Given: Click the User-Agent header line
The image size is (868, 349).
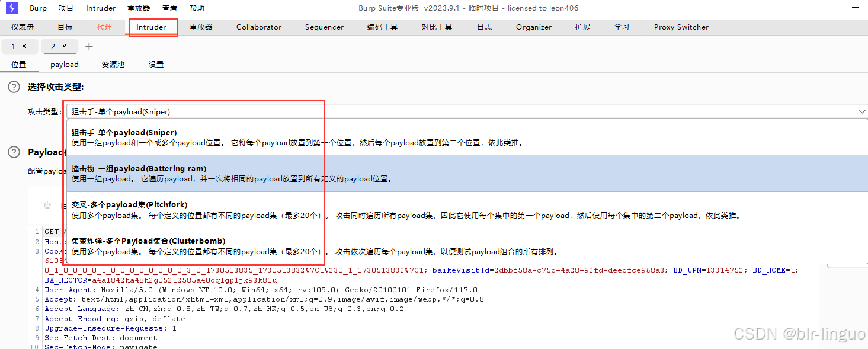Looking at the screenshot, I should pyautogui.click(x=261, y=290).
